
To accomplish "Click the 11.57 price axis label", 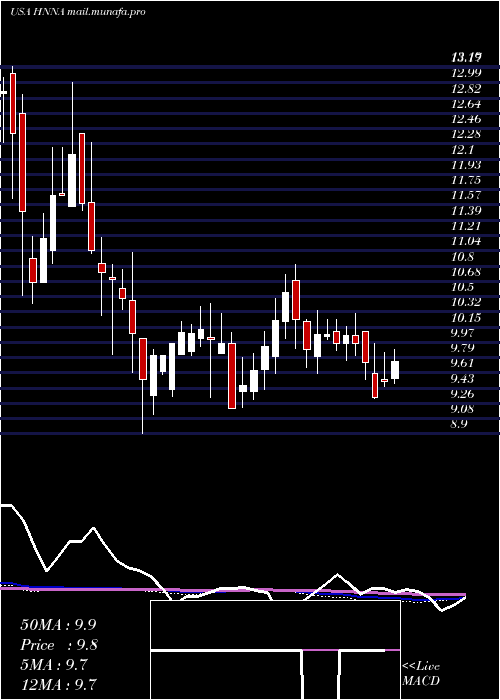I will [466, 196].
